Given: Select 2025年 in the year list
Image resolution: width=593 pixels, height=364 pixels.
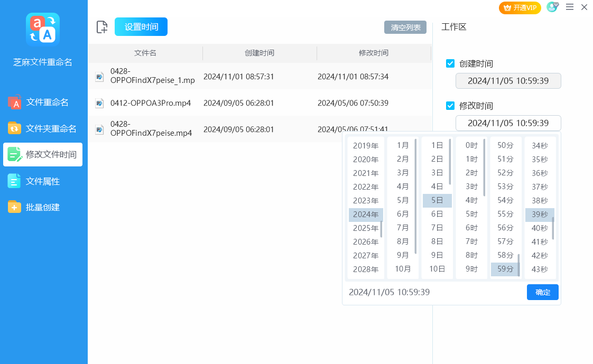Looking at the screenshot, I should tap(365, 228).
